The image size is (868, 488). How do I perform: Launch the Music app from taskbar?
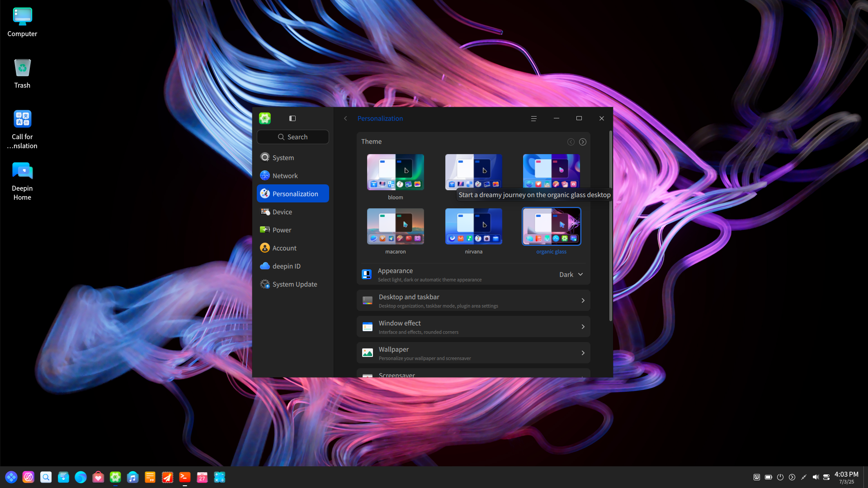click(x=132, y=477)
